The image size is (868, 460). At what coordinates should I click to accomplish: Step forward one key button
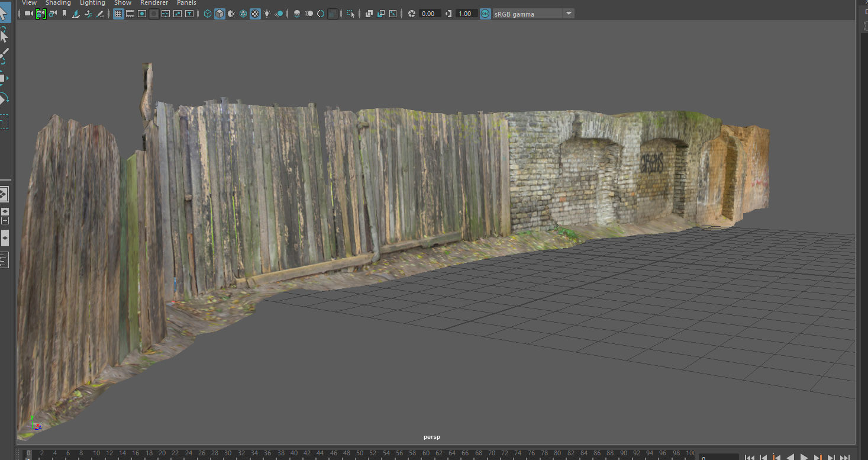pyautogui.click(x=819, y=456)
